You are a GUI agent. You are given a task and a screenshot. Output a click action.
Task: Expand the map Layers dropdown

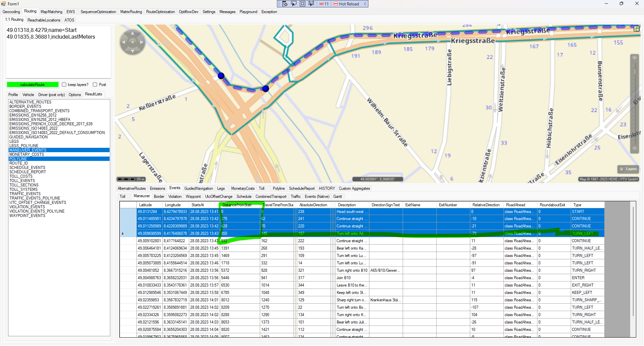point(628,169)
